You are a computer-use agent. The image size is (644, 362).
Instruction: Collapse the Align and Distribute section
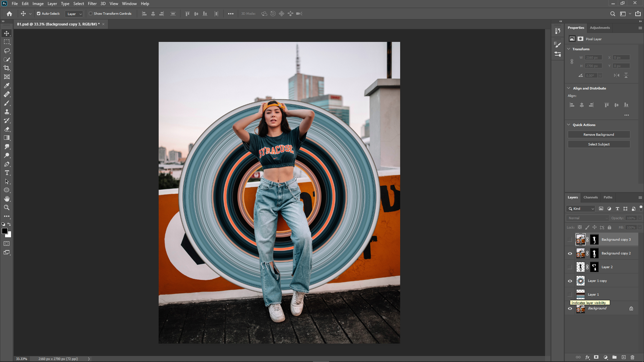[569, 88]
